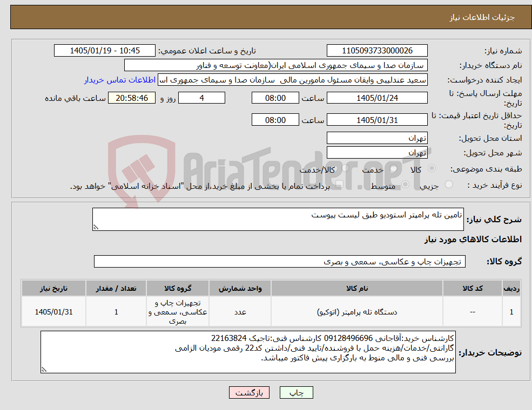Click the response deadline time 08:00 field
The height and width of the screenshot is (410, 532).
click(x=275, y=98)
